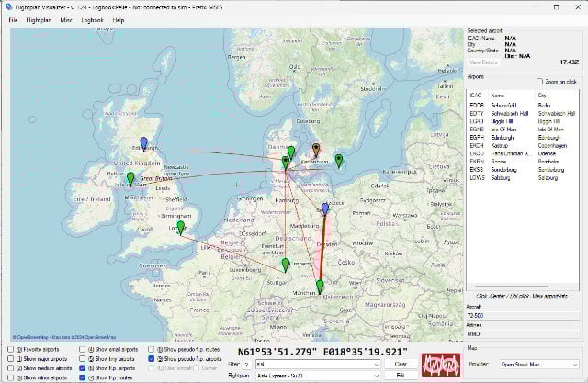The height and width of the screenshot is (383, 588).
Task: Select the Biggin Hill airport row
Action: tap(523, 121)
